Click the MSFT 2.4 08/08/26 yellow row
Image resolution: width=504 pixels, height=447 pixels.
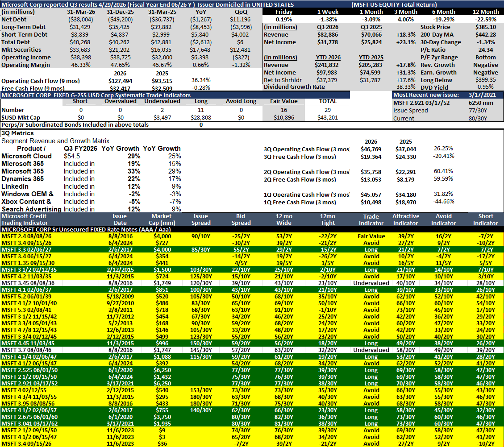(x=252, y=236)
